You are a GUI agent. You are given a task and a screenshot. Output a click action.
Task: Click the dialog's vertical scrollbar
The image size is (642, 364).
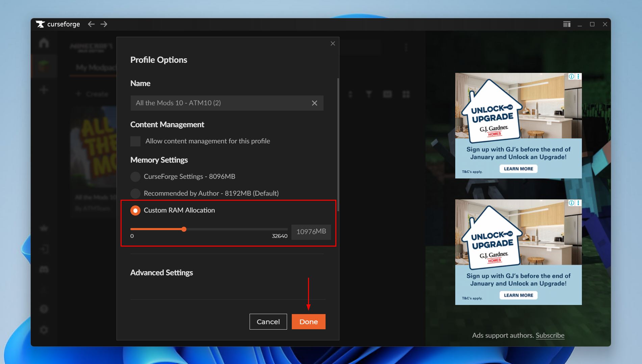[338, 145]
